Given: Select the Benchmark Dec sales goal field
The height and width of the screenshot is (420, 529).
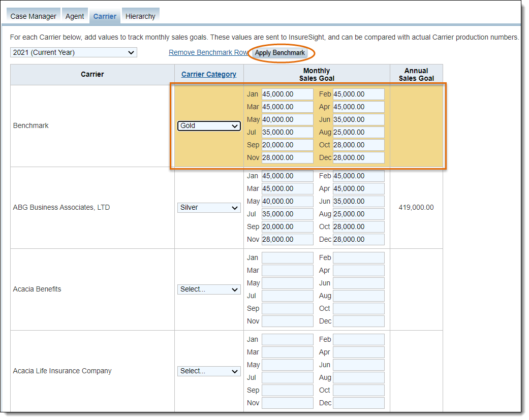Looking at the screenshot, I should [x=358, y=157].
